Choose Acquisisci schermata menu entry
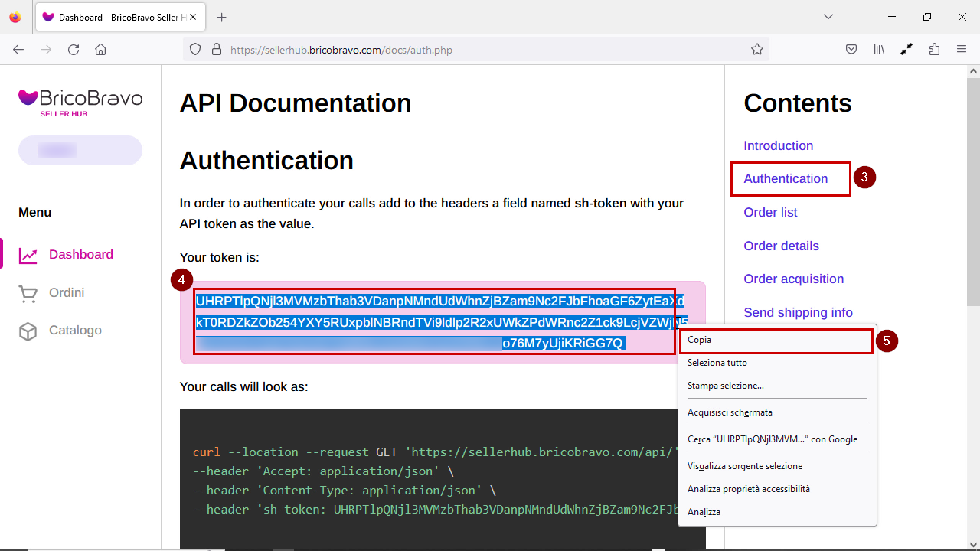Image resolution: width=980 pixels, height=551 pixels. tap(776, 412)
